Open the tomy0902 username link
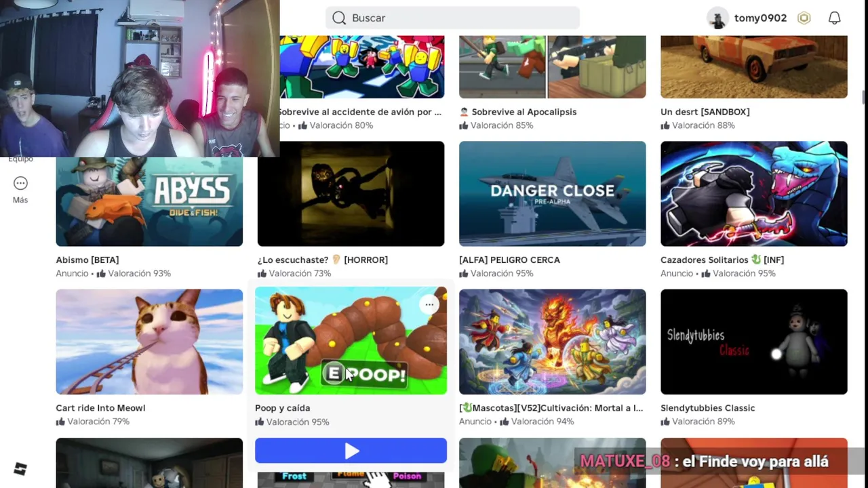 760,18
